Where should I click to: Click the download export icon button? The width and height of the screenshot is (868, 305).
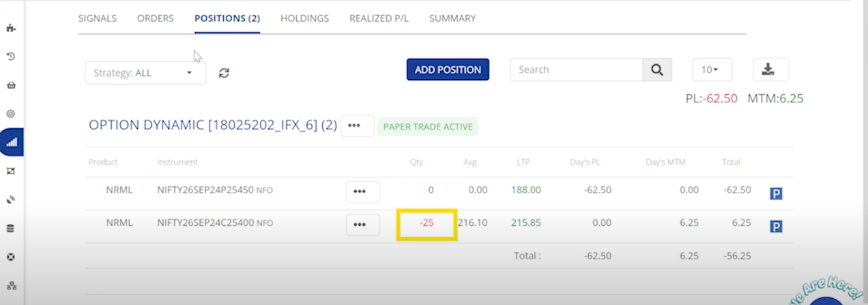[770, 69]
